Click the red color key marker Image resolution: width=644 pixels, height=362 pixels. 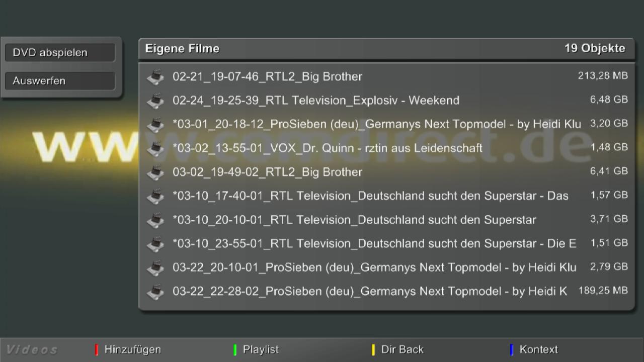pos(96,349)
